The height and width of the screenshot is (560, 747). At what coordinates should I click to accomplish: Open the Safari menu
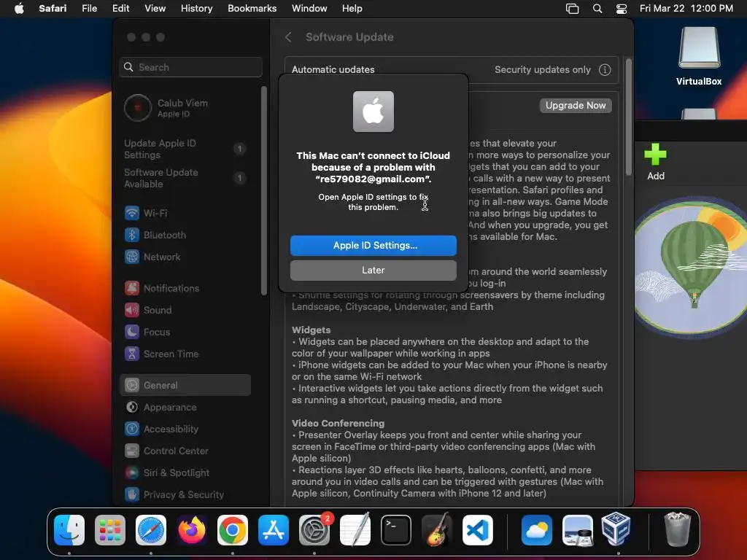pos(53,8)
